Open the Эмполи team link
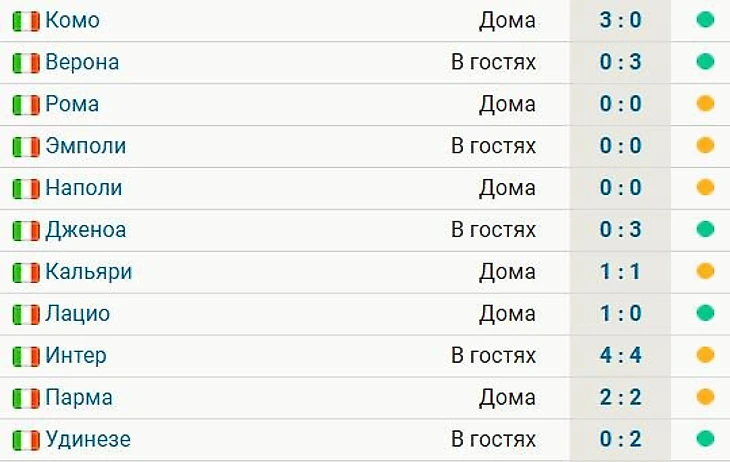Image resolution: width=730 pixels, height=462 pixels. click(85, 146)
